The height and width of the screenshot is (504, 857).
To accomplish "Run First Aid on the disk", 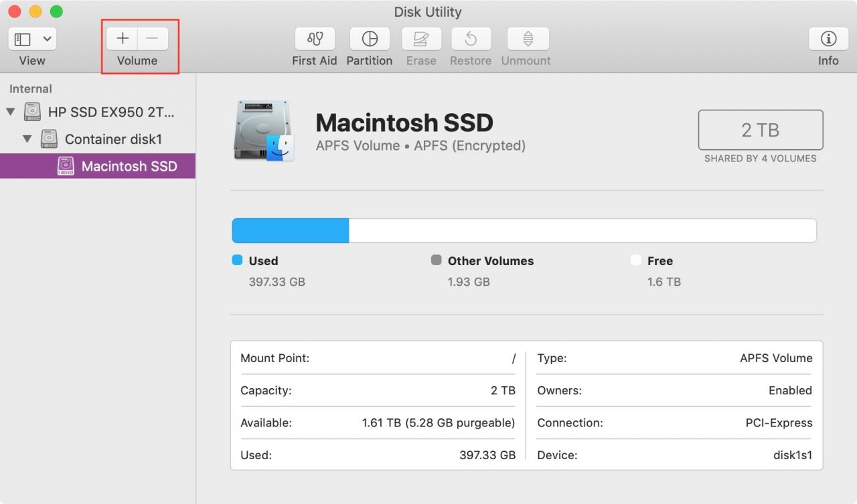I will point(315,39).
